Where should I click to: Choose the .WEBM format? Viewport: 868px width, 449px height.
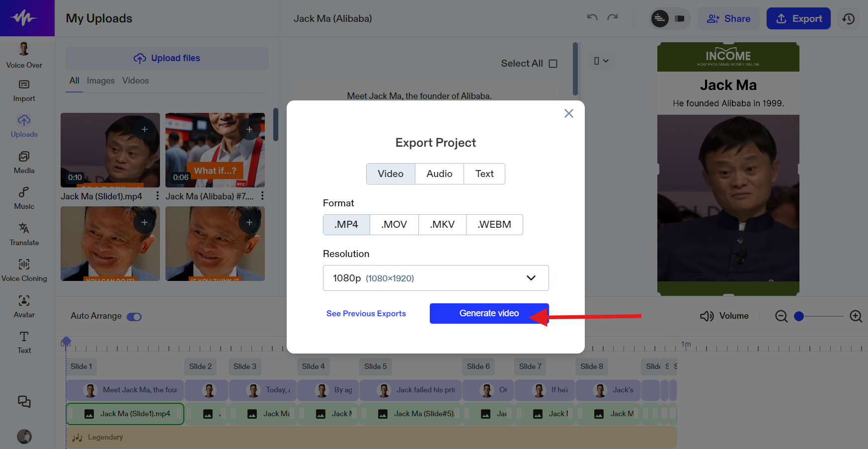[494, 225]
